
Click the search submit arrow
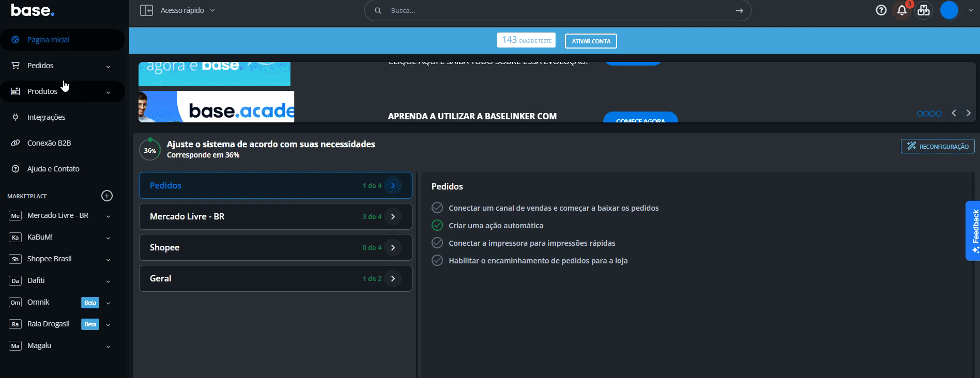click(739, 10)
